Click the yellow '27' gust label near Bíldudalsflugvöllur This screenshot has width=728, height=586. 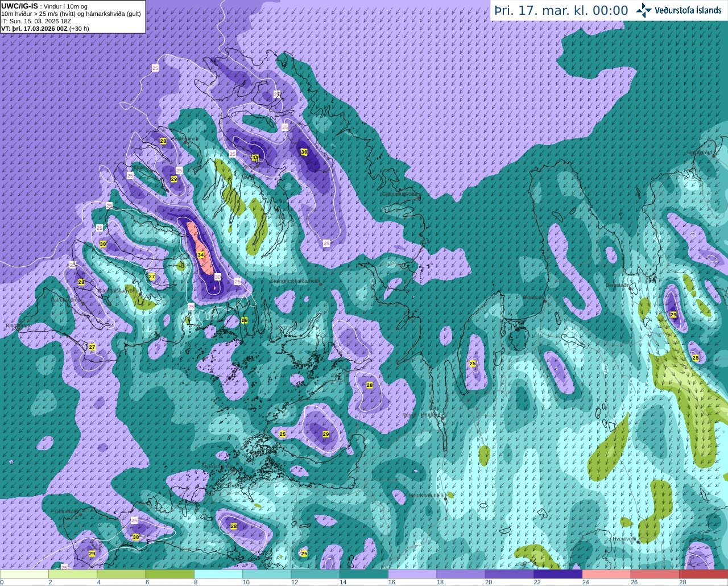click(152, 277)
